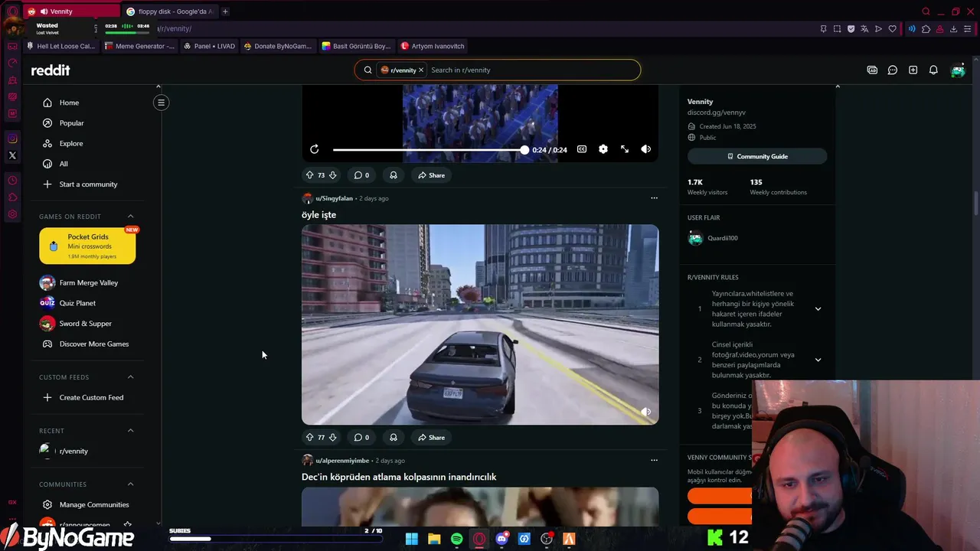Open the advertise icon in header
Image resolution: width=980 pixels, height=551 pixels.
872,70
